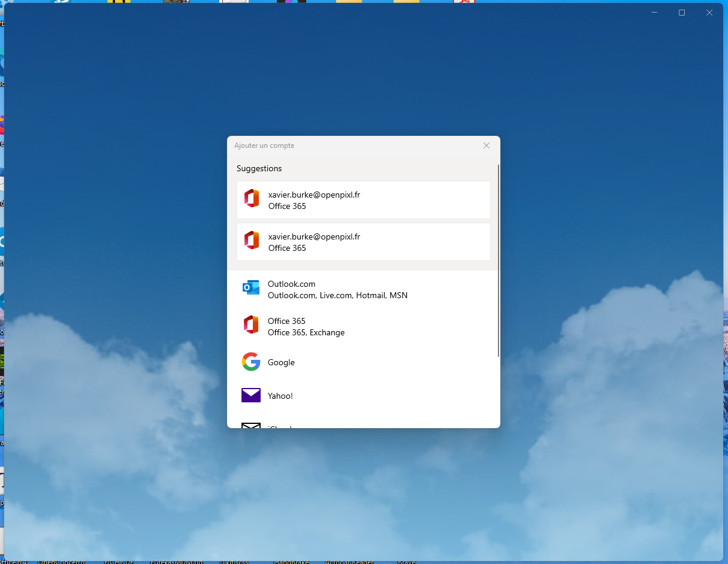Select the Outlook.com account type
Image resolution: width=728 pixels, height=564 pixels.
pos(364,289)
